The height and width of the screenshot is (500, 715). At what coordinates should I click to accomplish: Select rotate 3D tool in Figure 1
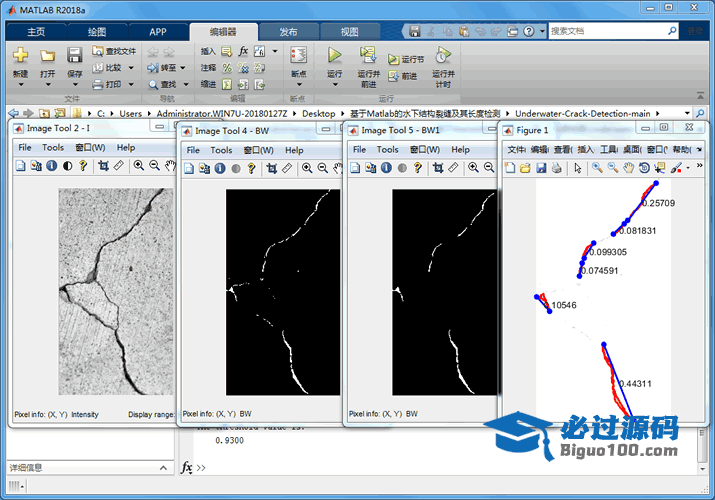644,168
